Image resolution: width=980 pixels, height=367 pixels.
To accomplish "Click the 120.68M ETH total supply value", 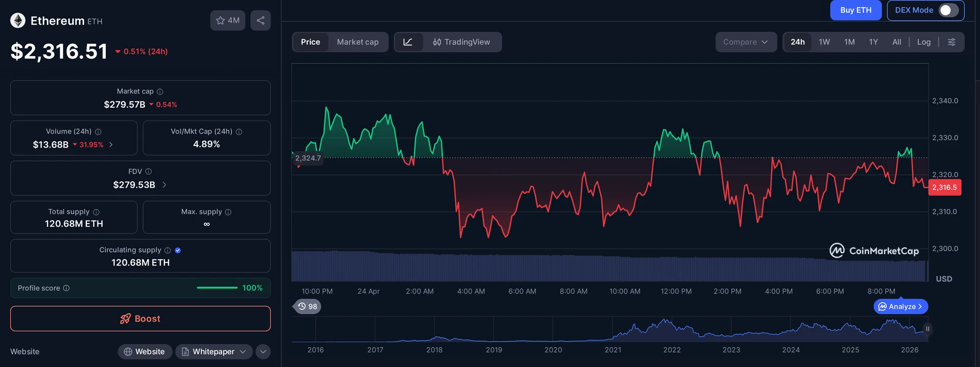I will point(74,224).
